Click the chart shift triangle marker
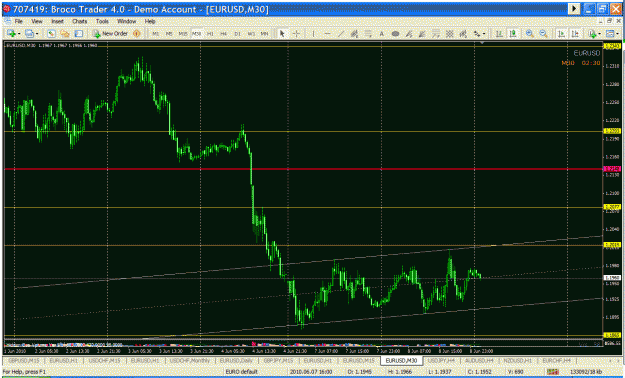The image size is (625, 378). [x=482, y=43]
